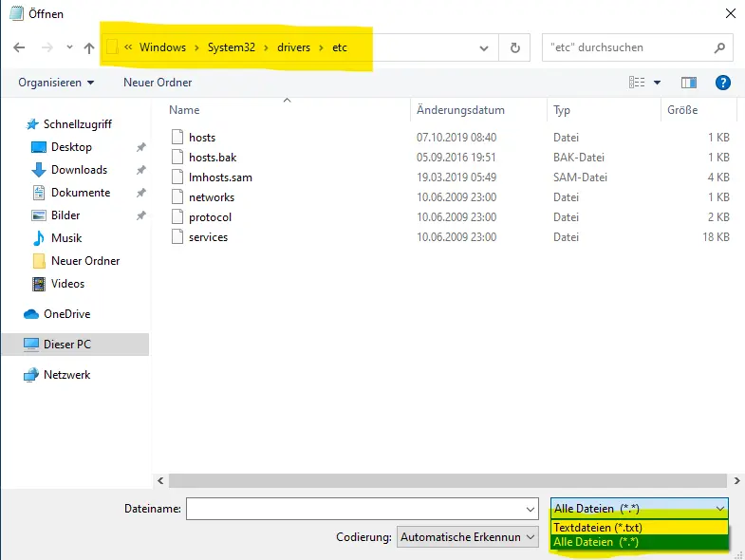Select OneDrive in the navigation pane
The width and height of the screenshot is (745, 560).
coord(66,314)
